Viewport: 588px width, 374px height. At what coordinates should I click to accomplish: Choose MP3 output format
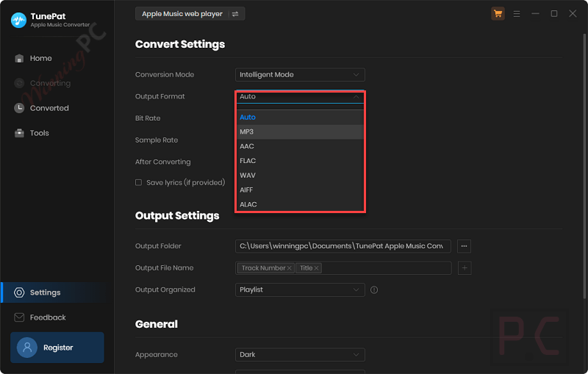(300, 132)
